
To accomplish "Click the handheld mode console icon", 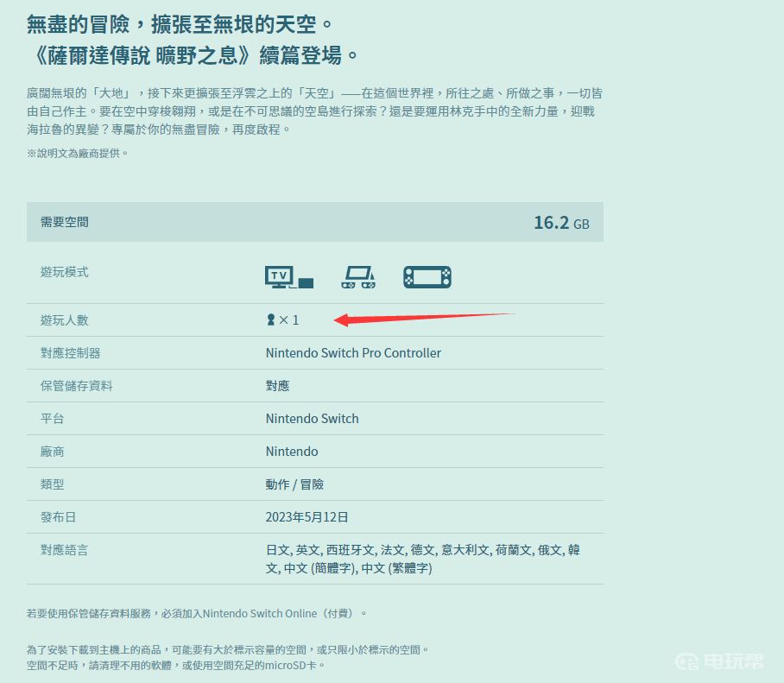I will click(x=427, y=276).
